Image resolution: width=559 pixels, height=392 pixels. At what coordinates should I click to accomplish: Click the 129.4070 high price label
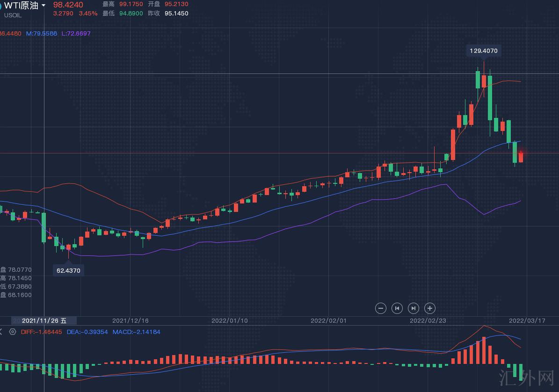point(483,51)
